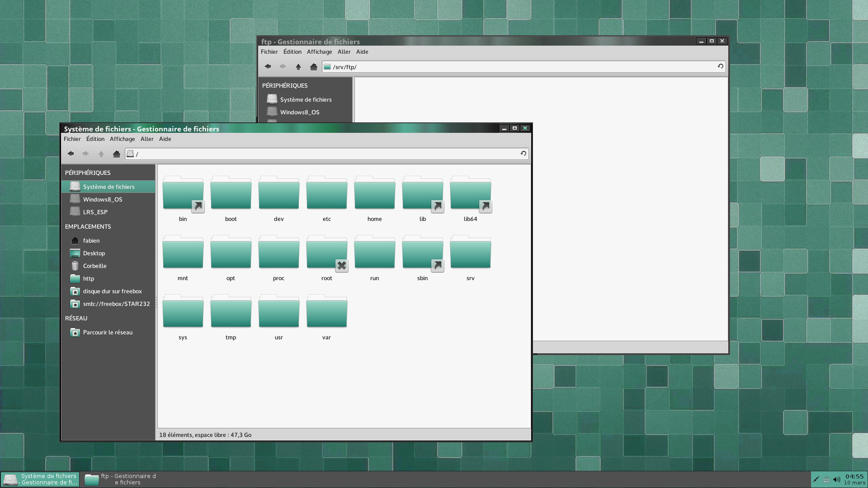The image size is (868, 488).
Task: Open the http bookmark in the sidebar
Action: [x=108, y=278]
